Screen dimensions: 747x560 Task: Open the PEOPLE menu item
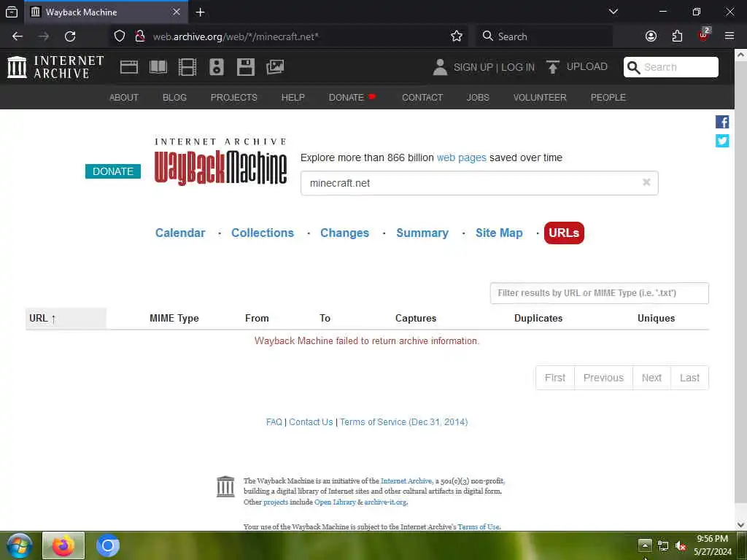point(608,97)
